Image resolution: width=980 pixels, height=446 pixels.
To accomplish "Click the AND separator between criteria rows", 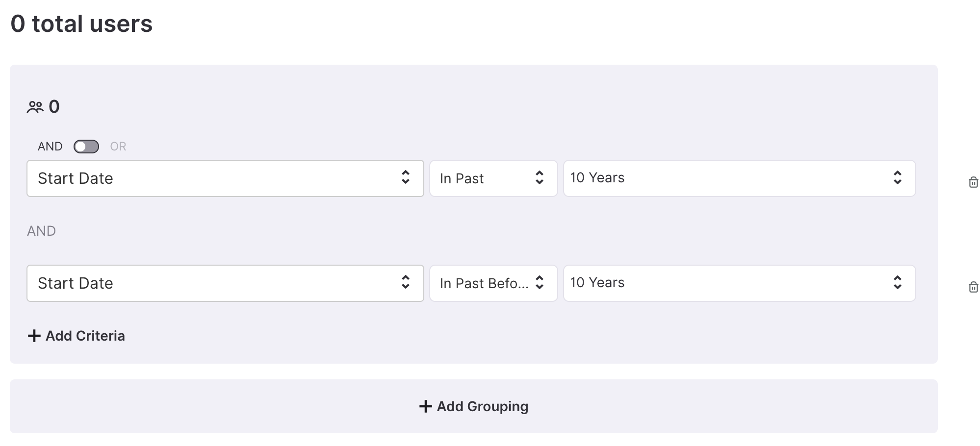I will [41, 231].
